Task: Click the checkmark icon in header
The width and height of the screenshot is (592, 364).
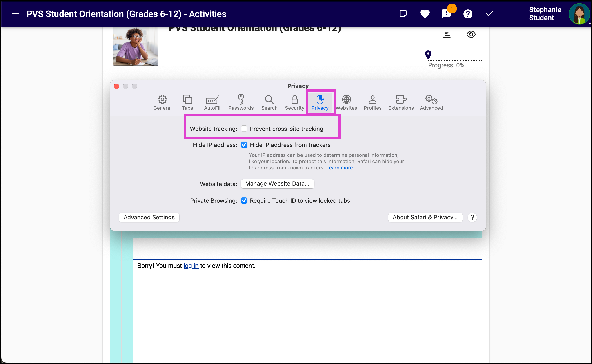Action: point(489,14)
